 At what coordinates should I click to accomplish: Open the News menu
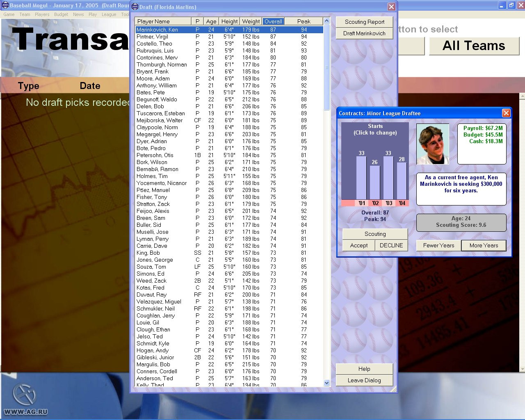coord(78,14)
